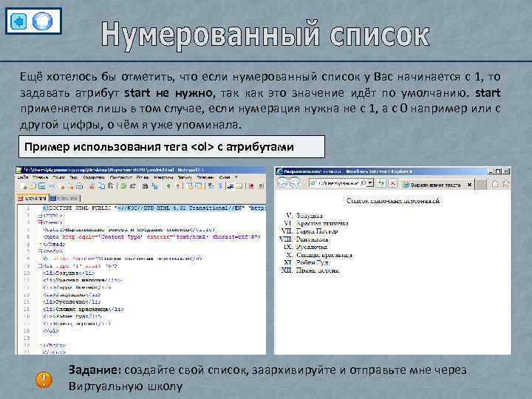Collapse the head tag fold marker
Screen dimensions: 532x399
tap(40, 222)
